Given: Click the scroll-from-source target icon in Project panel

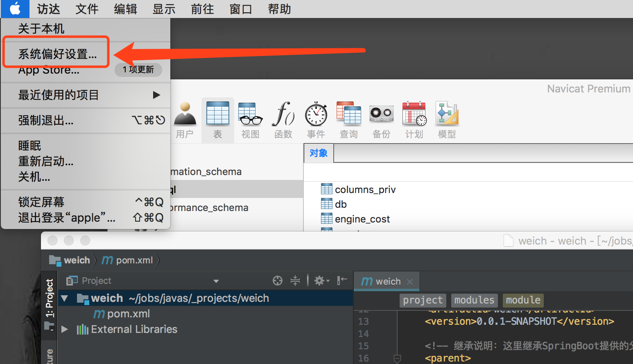Looking at the screenshot, I should click(x=278, y=281).
